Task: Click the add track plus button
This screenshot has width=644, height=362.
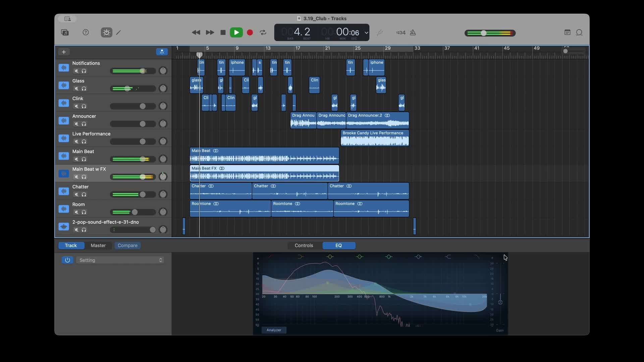Action: click(x=64, y=52)
